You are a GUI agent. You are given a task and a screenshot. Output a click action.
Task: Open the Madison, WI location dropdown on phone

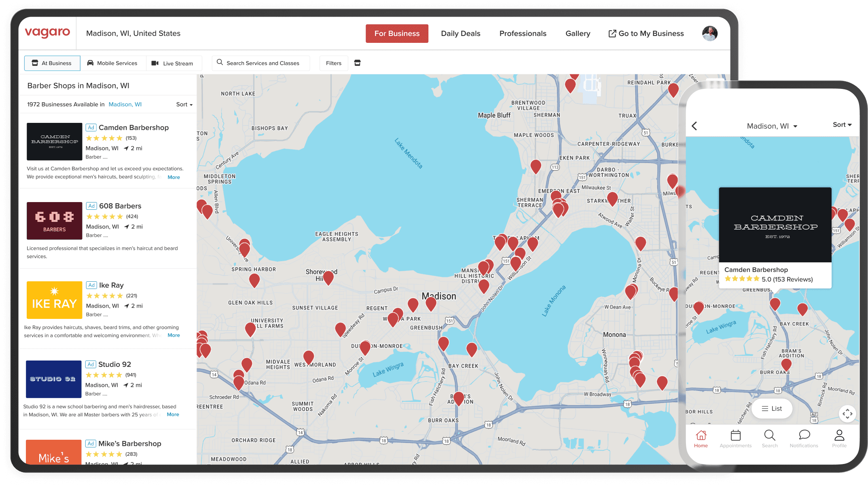pos(772,126)
